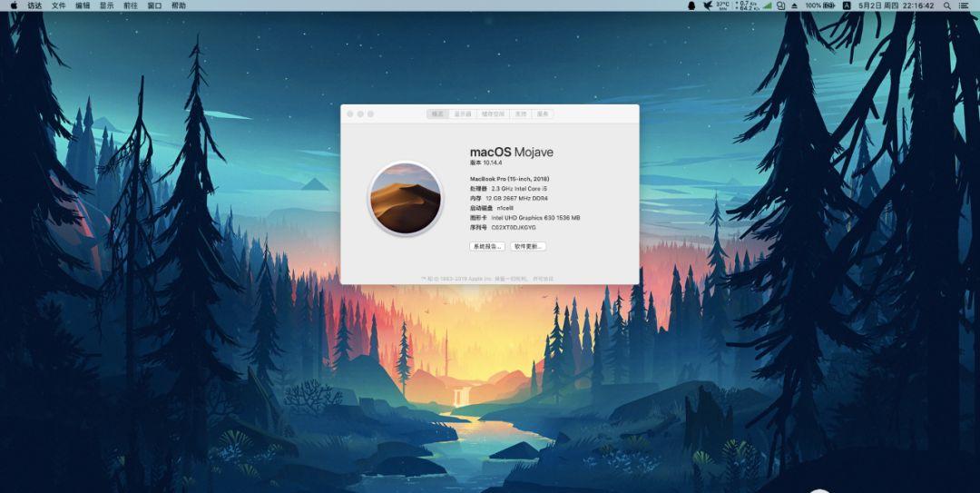Viewport: 980px width, 493px height.
Task: Switch to the 支持 tab
Action: 521,113
